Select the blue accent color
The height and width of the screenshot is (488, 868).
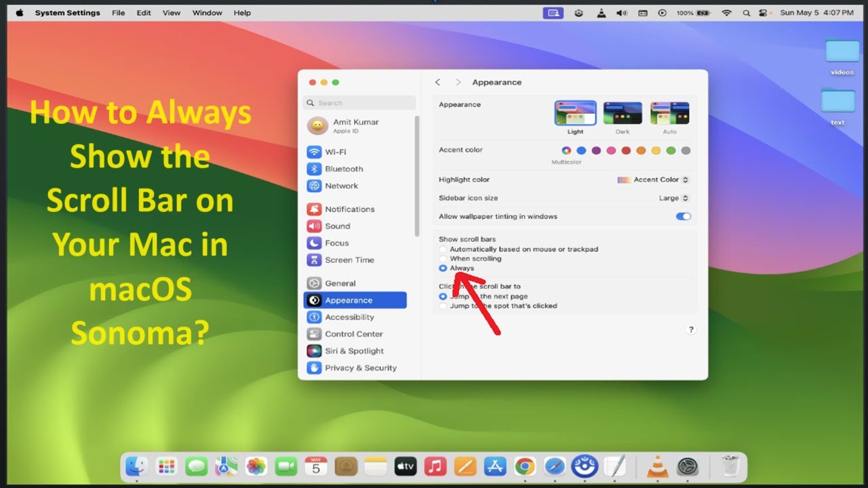click(x=581, y=150)
